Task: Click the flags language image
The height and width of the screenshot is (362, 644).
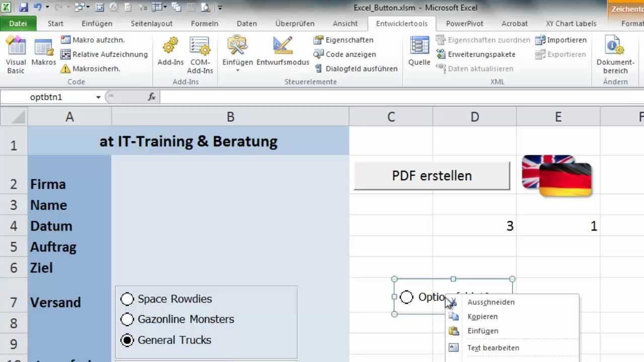Action: point(557,175)
